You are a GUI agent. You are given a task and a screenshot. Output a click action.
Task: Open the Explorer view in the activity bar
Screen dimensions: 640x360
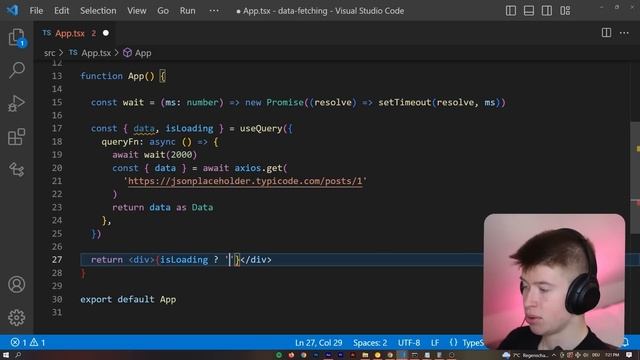pyautogui.click(x=16, y=38)
